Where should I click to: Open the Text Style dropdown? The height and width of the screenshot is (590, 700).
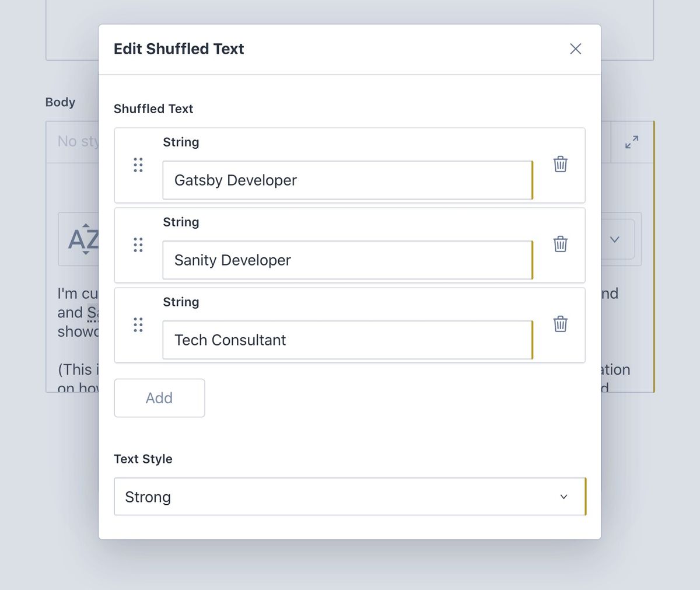(349, 497)
